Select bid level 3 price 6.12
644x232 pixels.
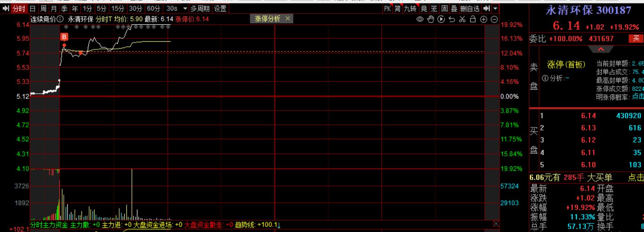click(x=588, y=140)
